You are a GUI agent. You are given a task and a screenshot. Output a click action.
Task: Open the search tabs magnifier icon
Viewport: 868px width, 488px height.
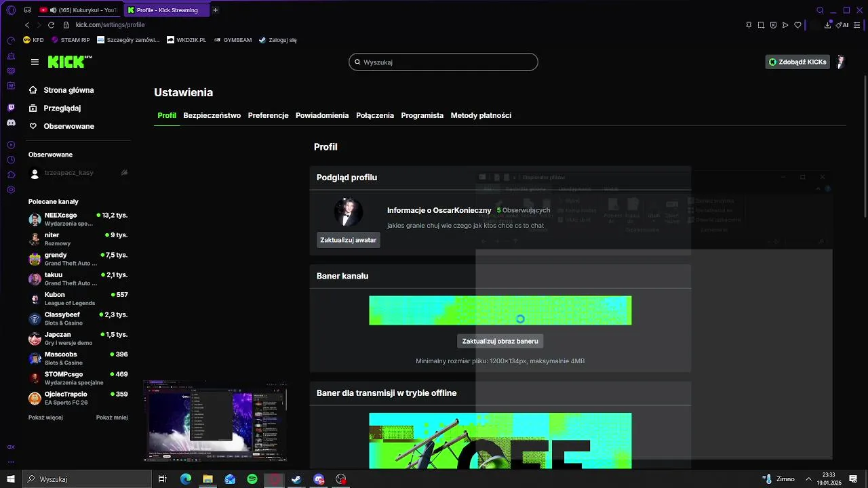pos(820,10)
